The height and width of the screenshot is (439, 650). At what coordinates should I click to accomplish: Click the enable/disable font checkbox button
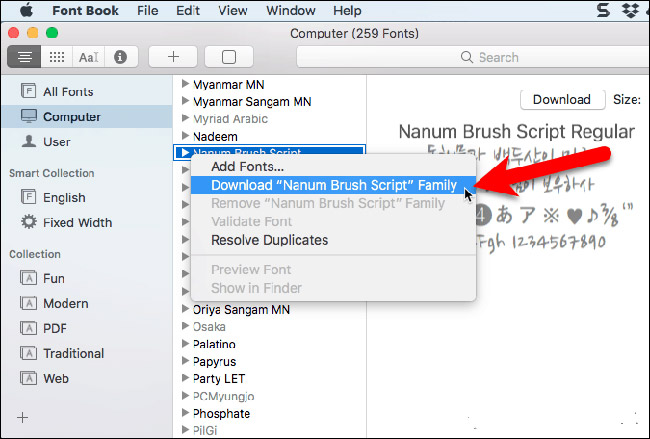(x=229, y=57)
